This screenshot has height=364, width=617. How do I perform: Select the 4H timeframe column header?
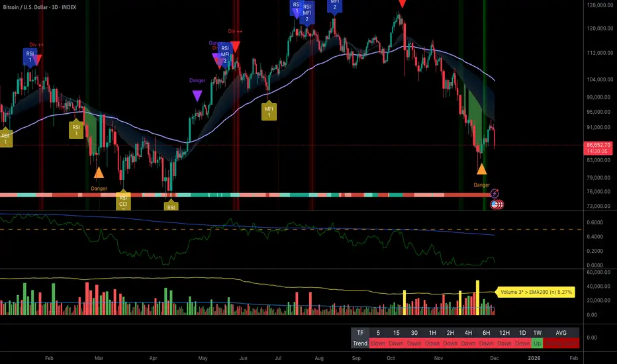click(x=468, y=333)
